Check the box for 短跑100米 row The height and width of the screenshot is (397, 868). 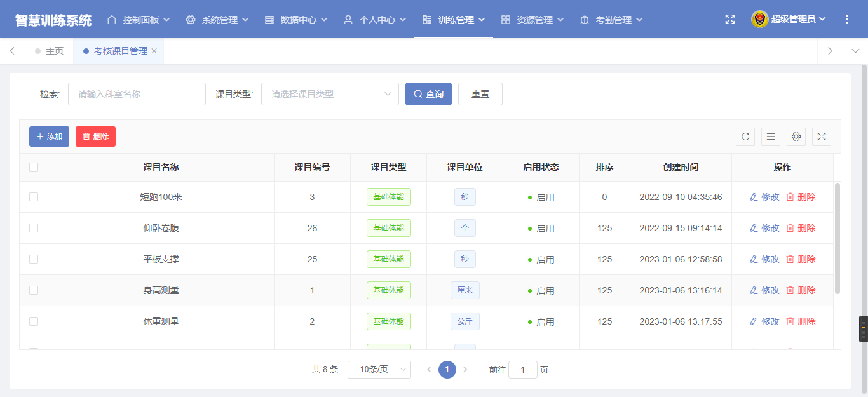34,197
